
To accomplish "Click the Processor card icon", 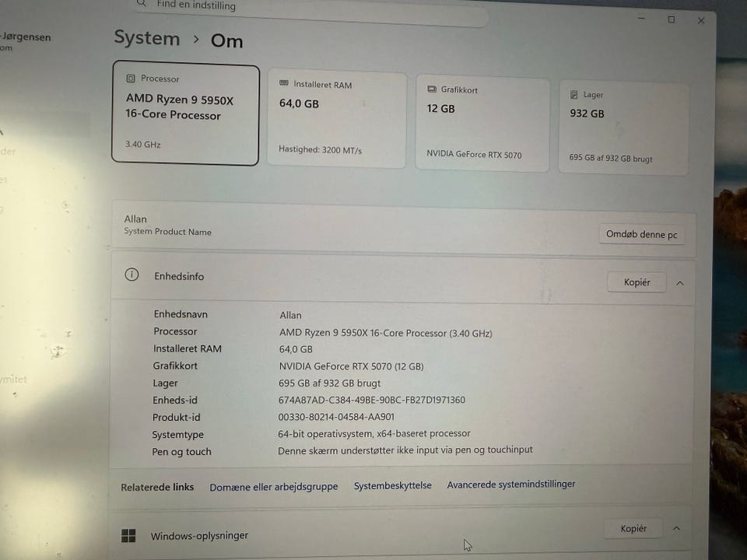I will (131, 79).
